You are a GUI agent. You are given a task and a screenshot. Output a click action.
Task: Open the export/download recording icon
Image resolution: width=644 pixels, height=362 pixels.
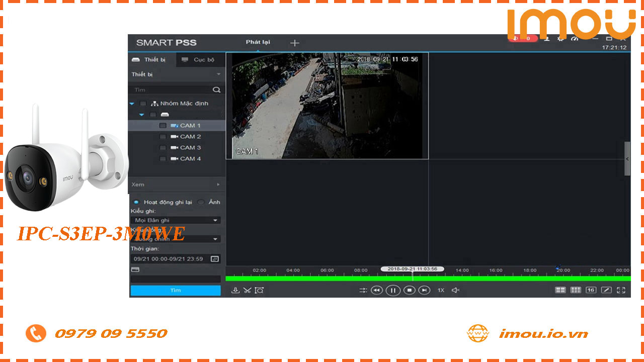(235, 290)
